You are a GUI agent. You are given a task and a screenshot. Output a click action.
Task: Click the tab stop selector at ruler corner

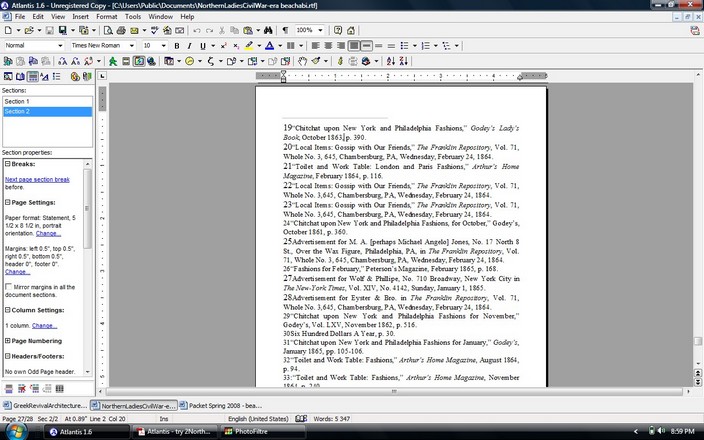[x=102, y=76]
